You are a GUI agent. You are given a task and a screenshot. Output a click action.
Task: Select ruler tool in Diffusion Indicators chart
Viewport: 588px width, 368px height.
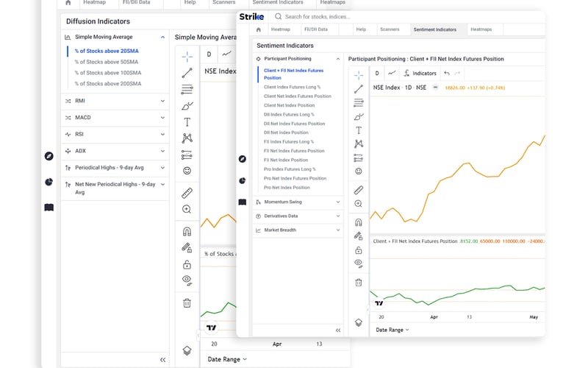click(x=187, y=193)
